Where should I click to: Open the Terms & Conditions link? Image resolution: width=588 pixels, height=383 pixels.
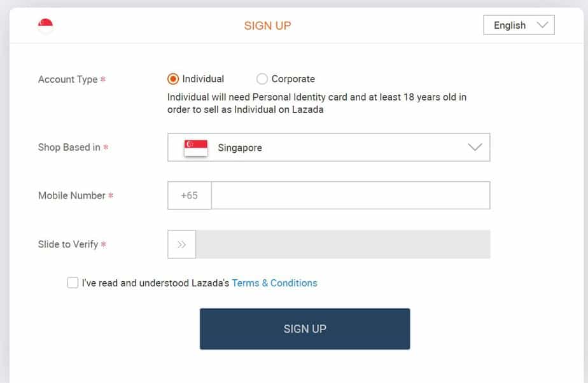click(x=274, y=282)
